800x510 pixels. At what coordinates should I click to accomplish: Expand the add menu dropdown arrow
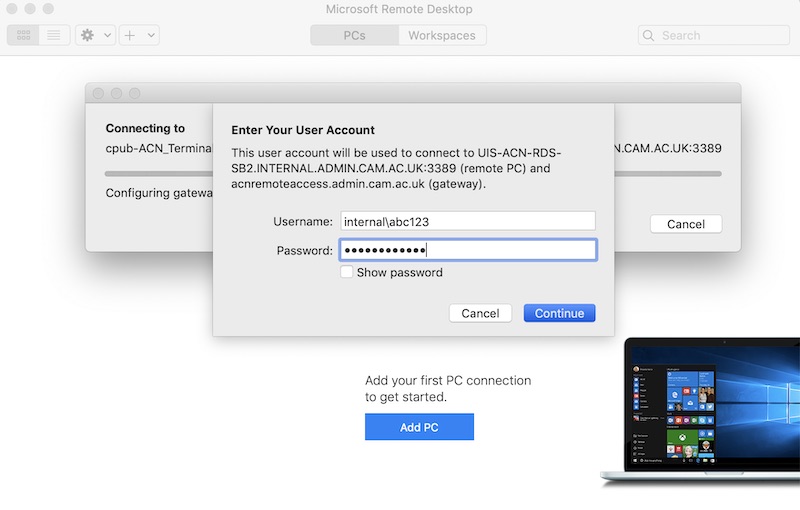151,35
